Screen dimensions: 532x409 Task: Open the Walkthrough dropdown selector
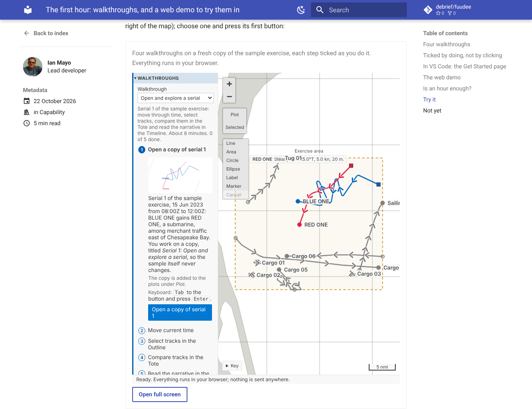pyautogui.click(x=176, y=98)
